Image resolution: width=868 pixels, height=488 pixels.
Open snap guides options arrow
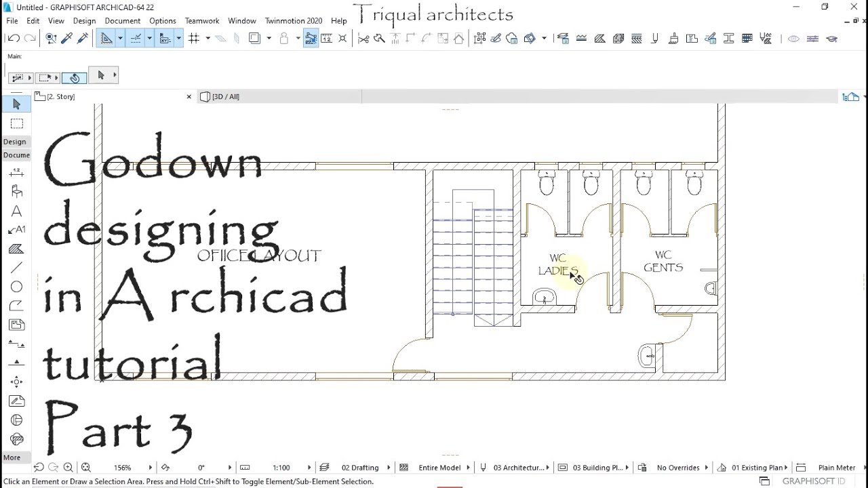tap(149, 39)
